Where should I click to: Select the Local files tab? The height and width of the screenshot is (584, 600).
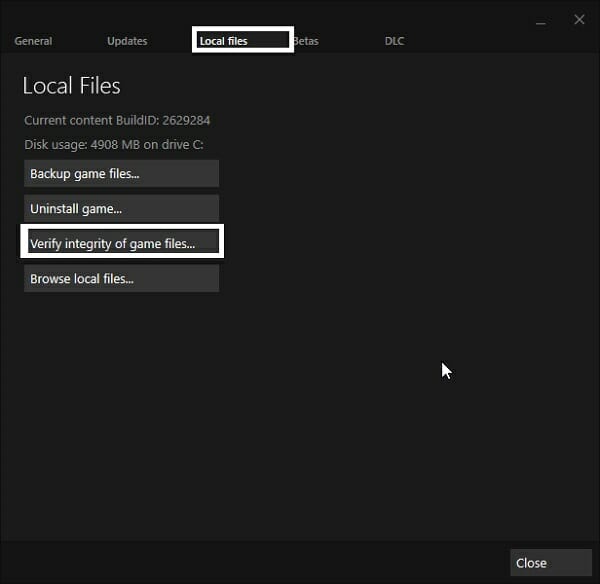click(224, 41)
